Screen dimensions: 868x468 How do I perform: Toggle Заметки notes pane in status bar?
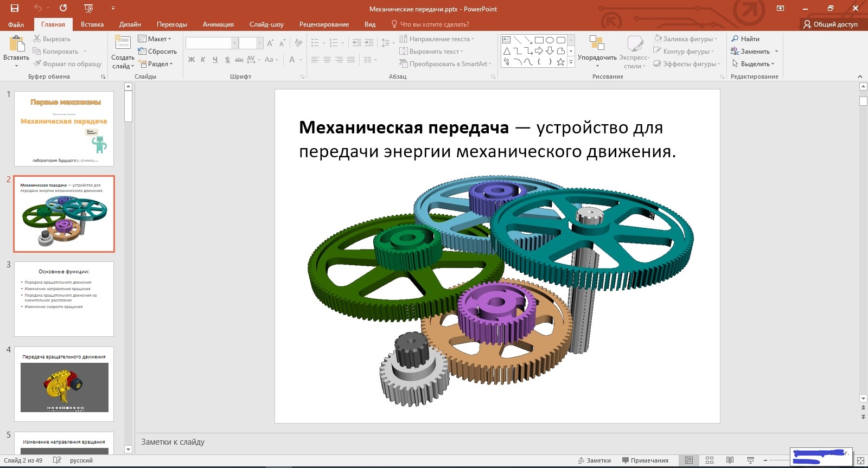(x=595, y=460)
